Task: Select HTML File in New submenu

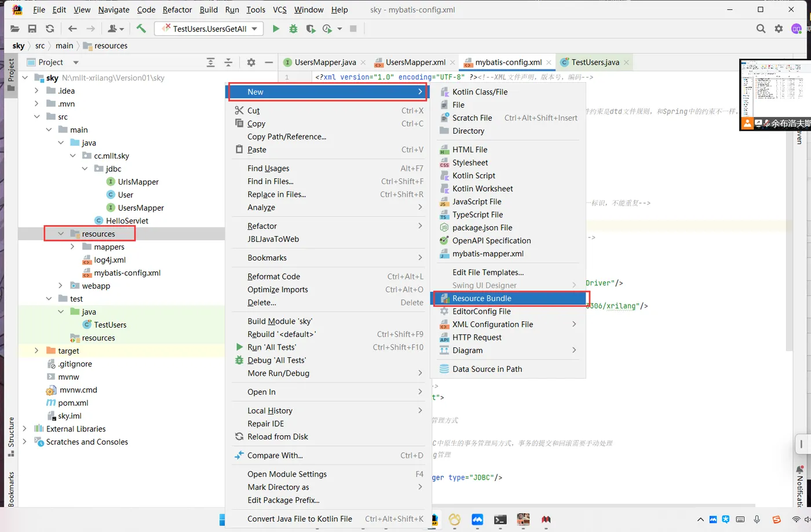Action: click(508, 149)
